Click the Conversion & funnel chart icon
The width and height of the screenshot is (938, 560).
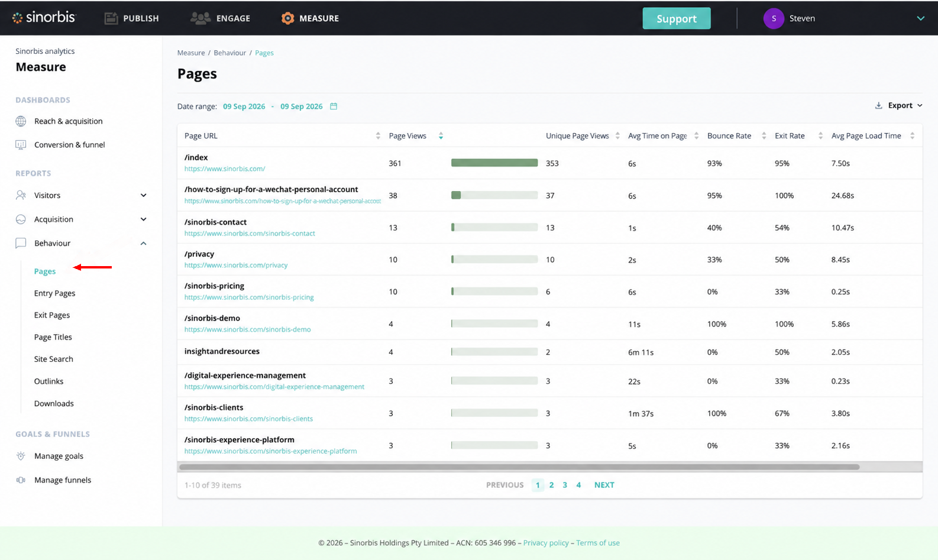(21, 145)
